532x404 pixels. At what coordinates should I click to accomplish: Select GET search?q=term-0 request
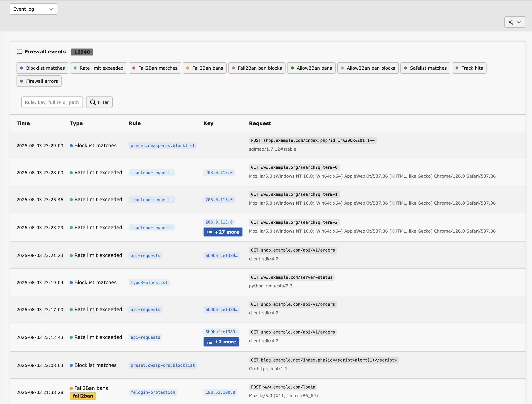294,167
